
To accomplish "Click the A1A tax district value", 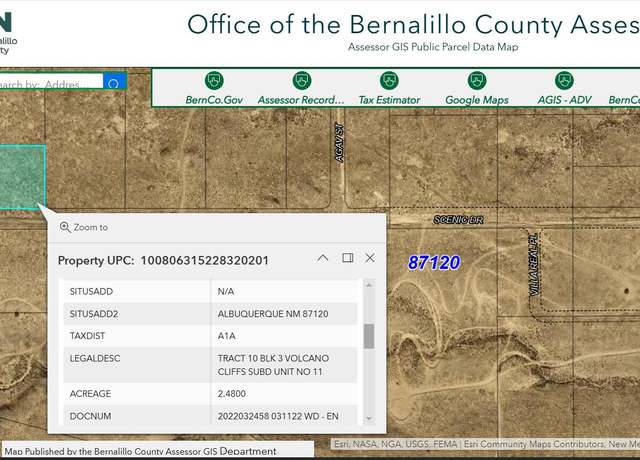I will point(227,336).
